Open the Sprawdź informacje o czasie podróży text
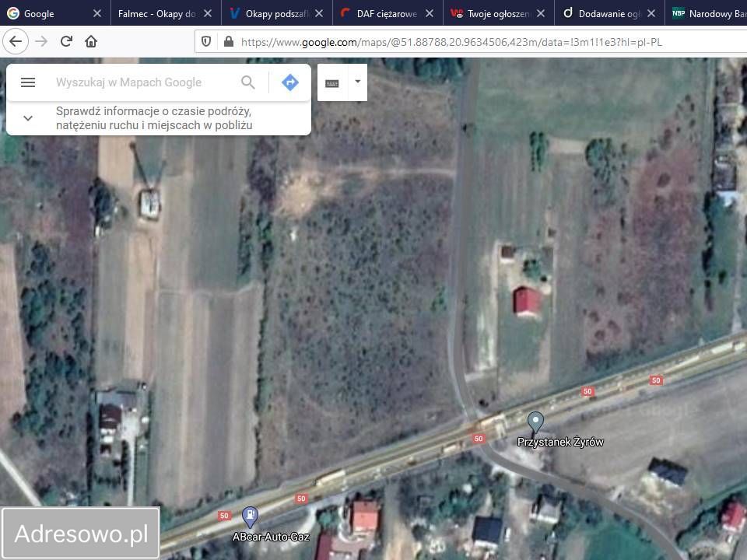 pyautogui.click(x=154, y=118)
